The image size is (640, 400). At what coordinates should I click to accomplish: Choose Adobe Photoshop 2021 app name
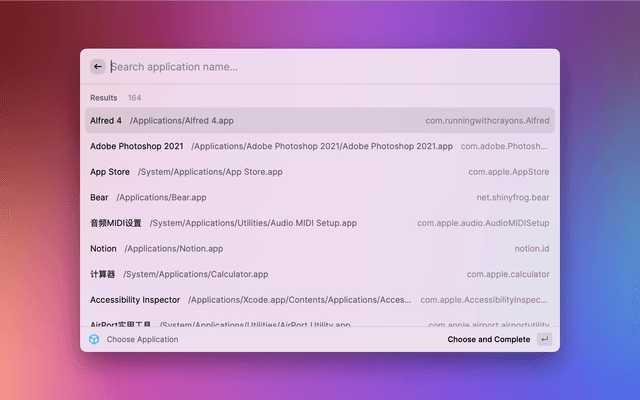pos(137,146)
